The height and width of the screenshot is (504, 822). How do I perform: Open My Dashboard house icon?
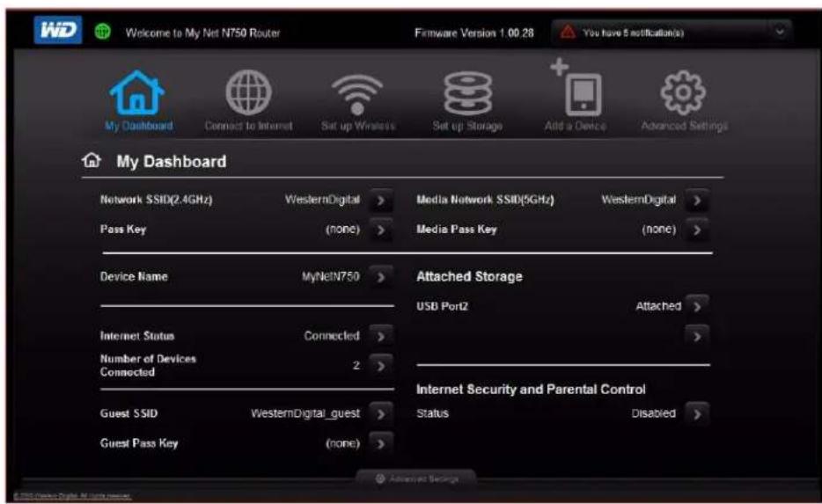(x=137, y=92)
